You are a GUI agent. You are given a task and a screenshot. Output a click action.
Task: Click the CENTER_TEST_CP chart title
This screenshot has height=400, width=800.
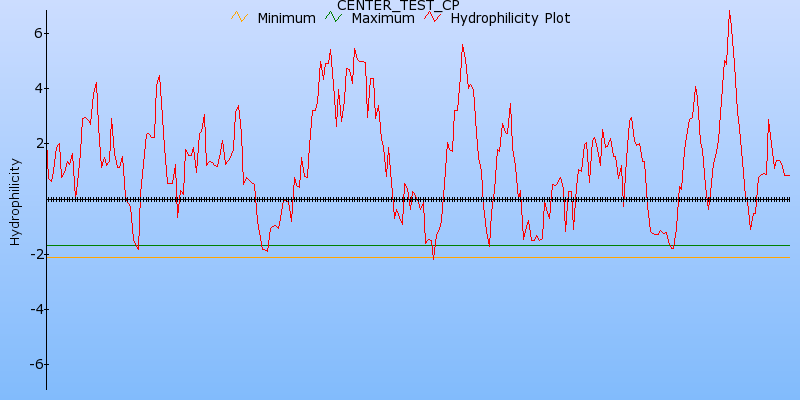(398, 5)
